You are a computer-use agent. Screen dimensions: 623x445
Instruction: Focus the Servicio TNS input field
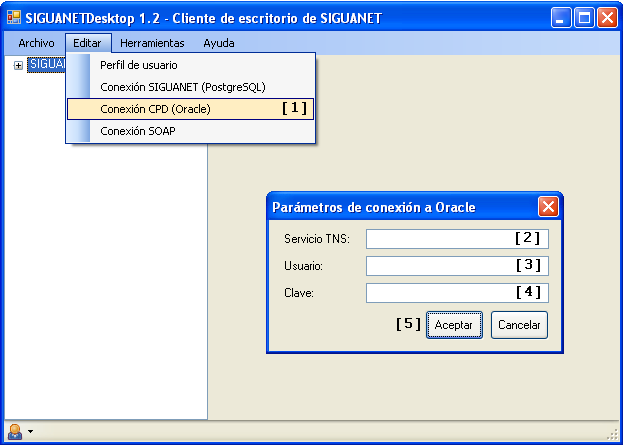[x=457, y=239]
